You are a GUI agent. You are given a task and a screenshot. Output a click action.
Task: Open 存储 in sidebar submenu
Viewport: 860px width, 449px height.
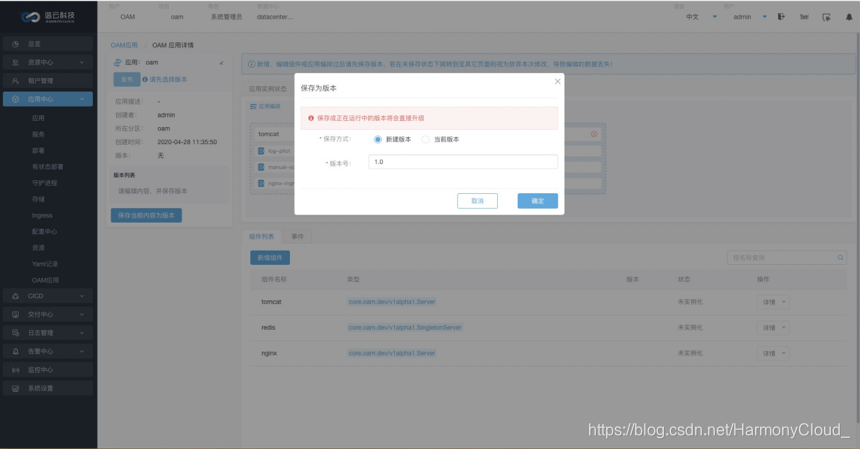point(38,199)
